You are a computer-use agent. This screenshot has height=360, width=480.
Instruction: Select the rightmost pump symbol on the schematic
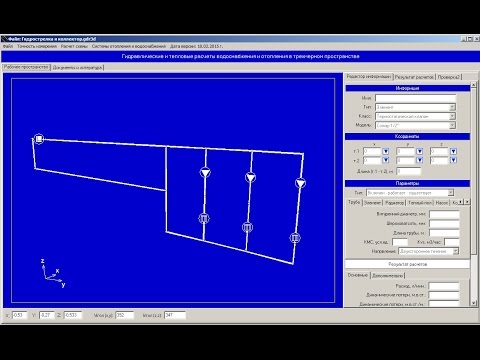[300, 183]
